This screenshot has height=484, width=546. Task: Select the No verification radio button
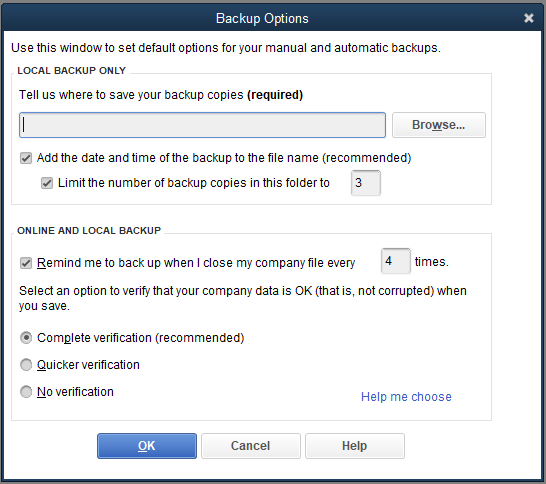coord(26,392)
